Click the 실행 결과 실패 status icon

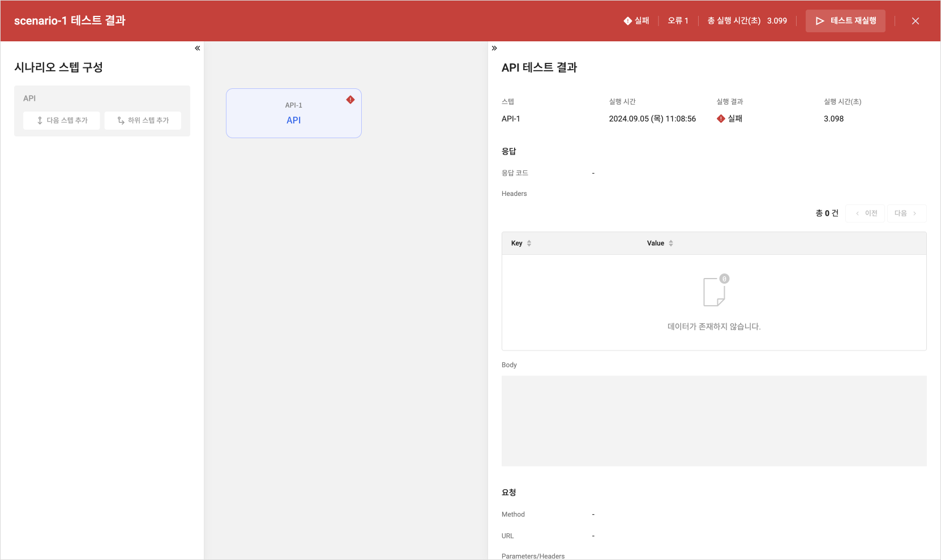(x=721, y=119)
